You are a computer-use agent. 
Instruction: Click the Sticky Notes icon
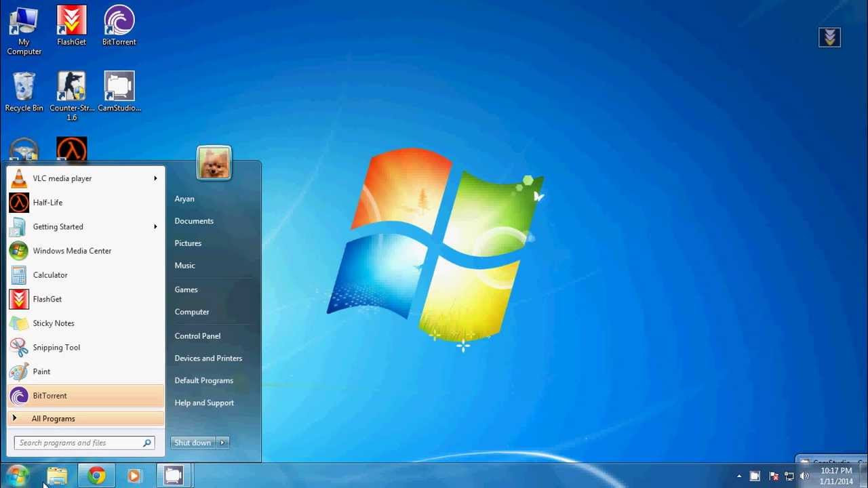tap(19, 323)
